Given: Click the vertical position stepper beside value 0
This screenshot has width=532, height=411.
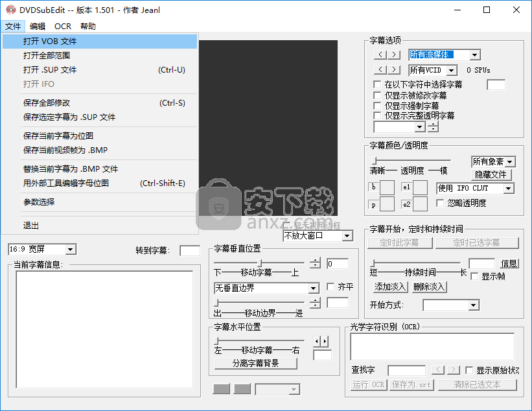Looking at the screenshot, I should coord(315,263).
